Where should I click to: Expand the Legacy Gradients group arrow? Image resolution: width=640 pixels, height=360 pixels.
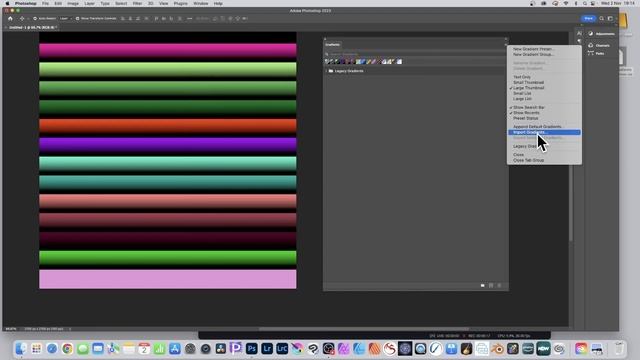[327, 71]
